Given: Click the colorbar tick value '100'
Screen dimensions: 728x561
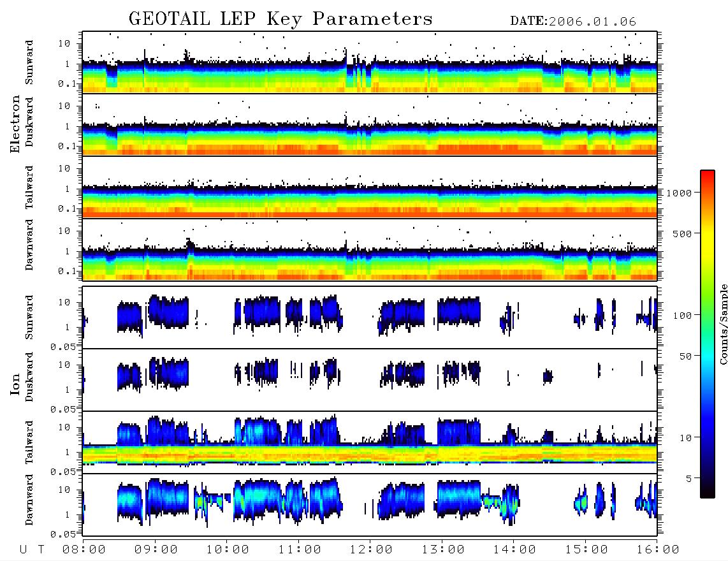Looking at the screenshot, I should pyautogui.click(x=682, y=316).
